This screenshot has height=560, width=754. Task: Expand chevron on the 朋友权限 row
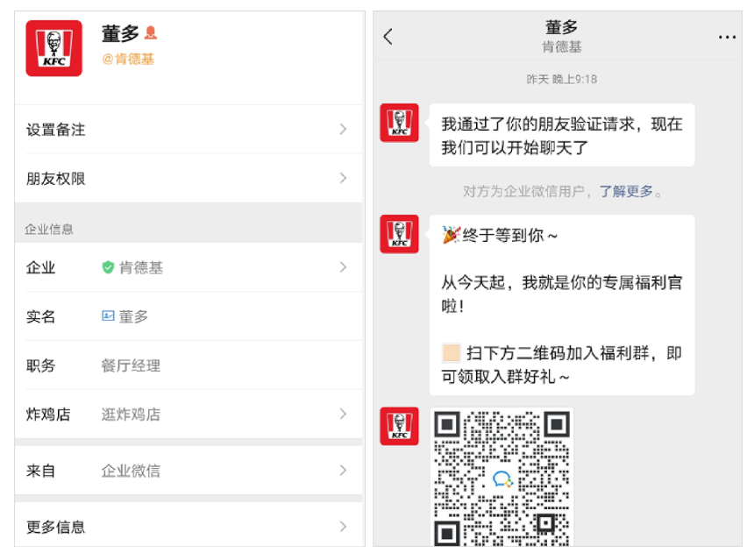coord(343,178)
